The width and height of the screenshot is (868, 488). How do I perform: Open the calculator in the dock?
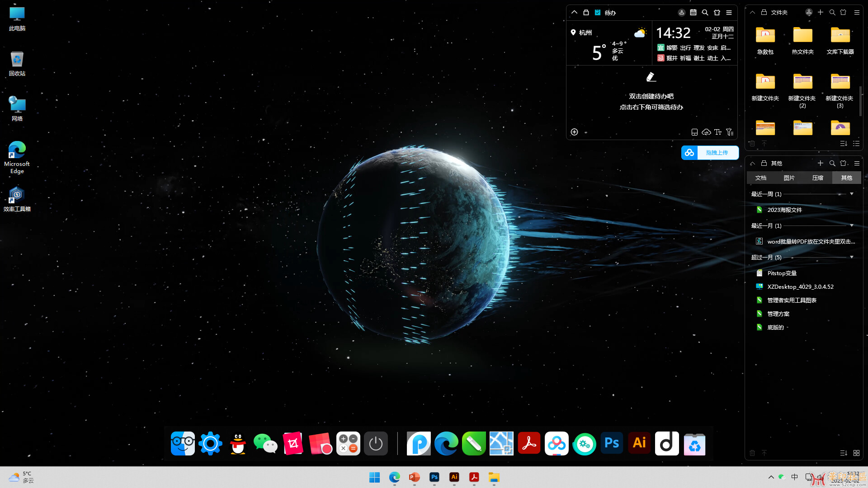348,444
